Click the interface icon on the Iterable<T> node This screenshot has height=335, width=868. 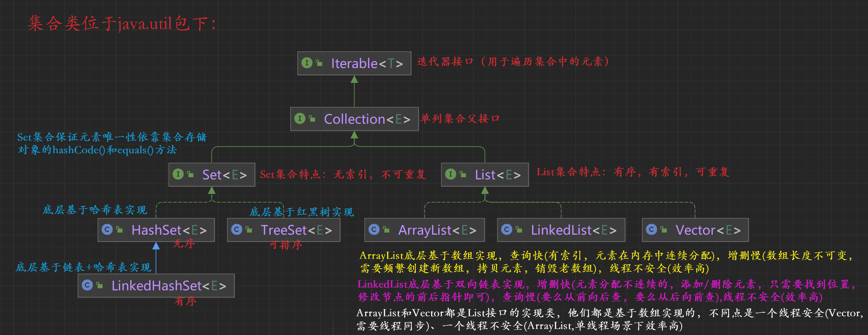point(307,63)
